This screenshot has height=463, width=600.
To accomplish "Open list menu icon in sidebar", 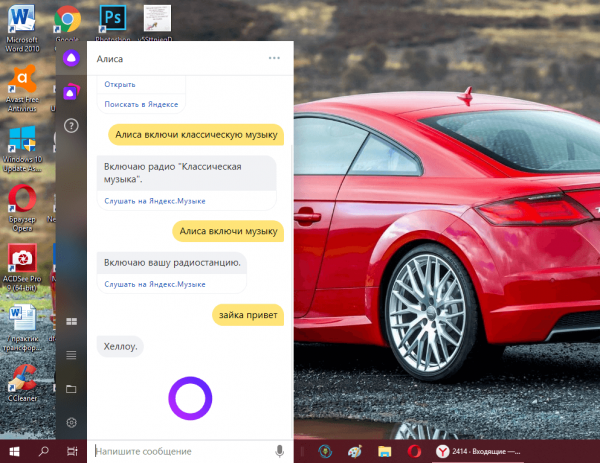I will pyautogui.click(x=71, y=355).
